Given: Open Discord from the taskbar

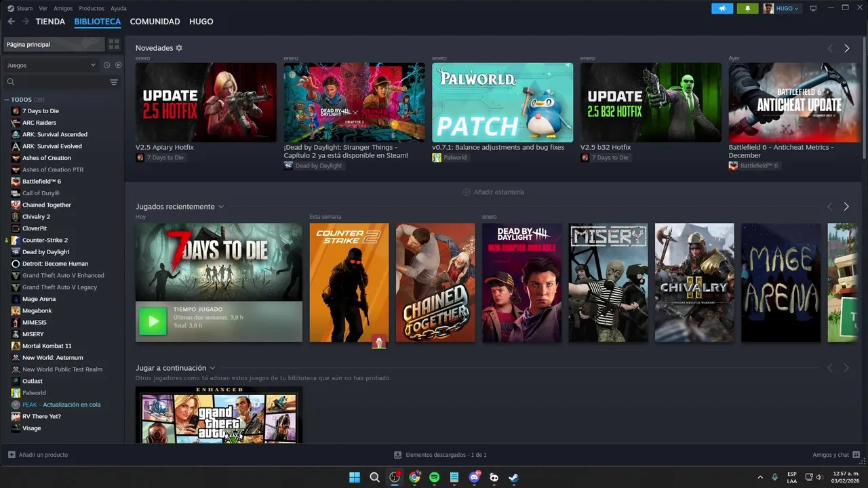Looking at the screenshot, I should [474, 477].
